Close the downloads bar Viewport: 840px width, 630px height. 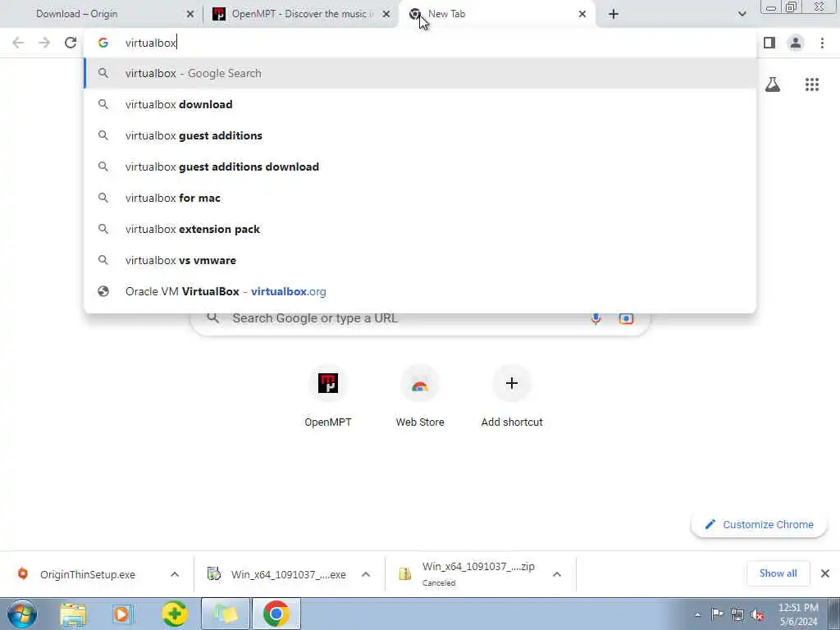(825, 573)
